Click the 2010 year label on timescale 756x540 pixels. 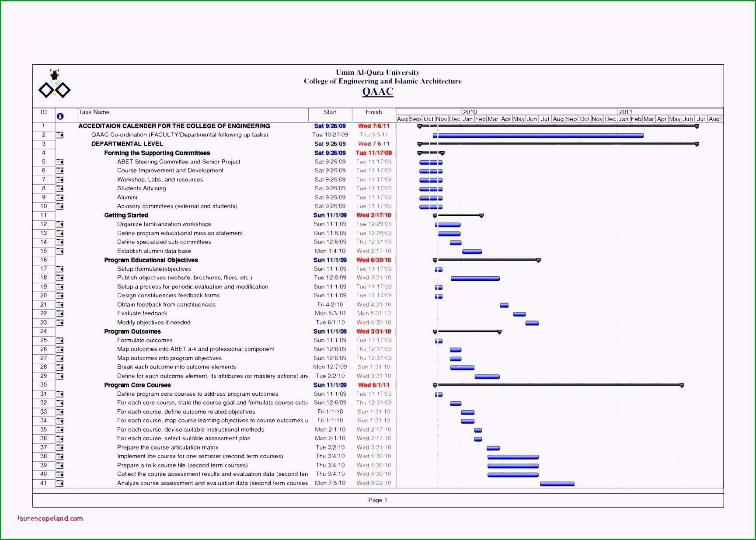coord(470,112)
